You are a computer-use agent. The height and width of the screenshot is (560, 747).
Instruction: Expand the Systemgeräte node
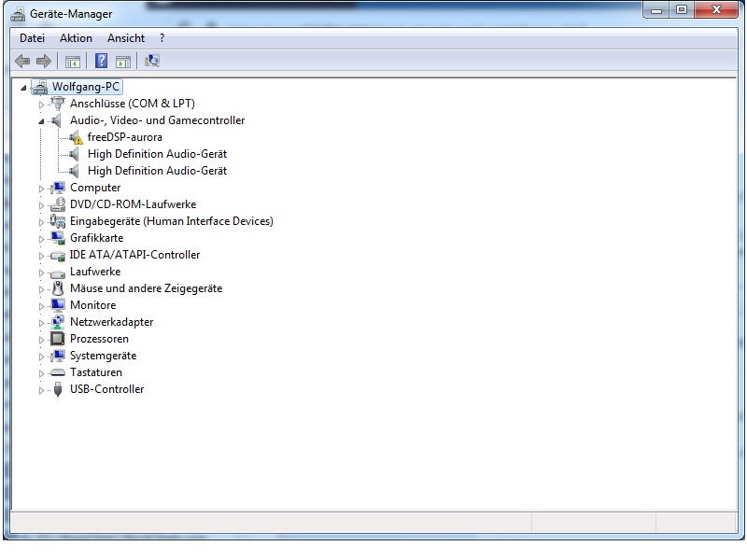41,357
